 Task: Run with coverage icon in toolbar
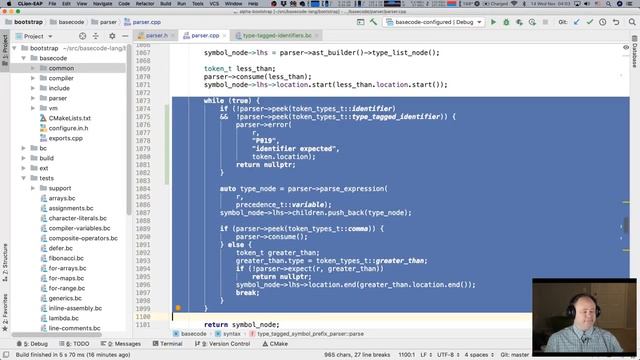pos(519,22)
